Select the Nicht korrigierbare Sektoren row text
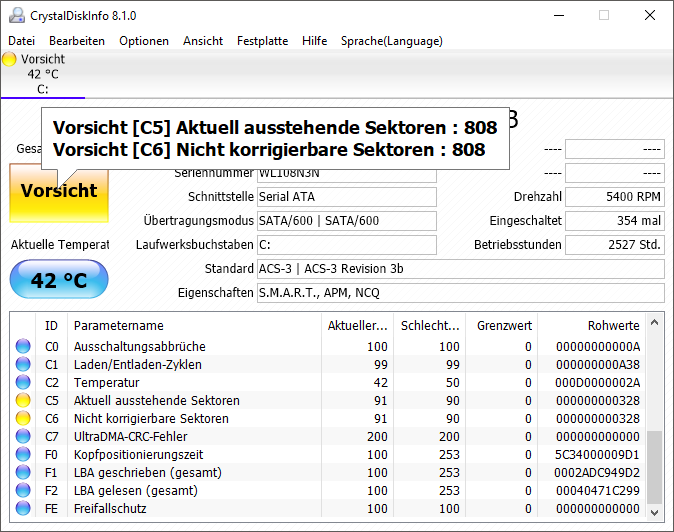 pyautogui.click(x=151, y=419)
